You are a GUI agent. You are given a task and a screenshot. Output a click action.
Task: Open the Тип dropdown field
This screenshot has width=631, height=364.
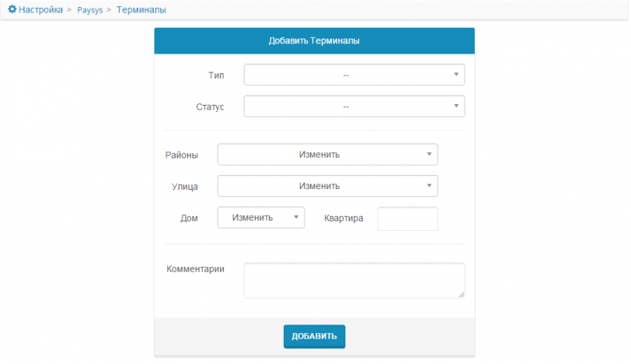point(354,75)
